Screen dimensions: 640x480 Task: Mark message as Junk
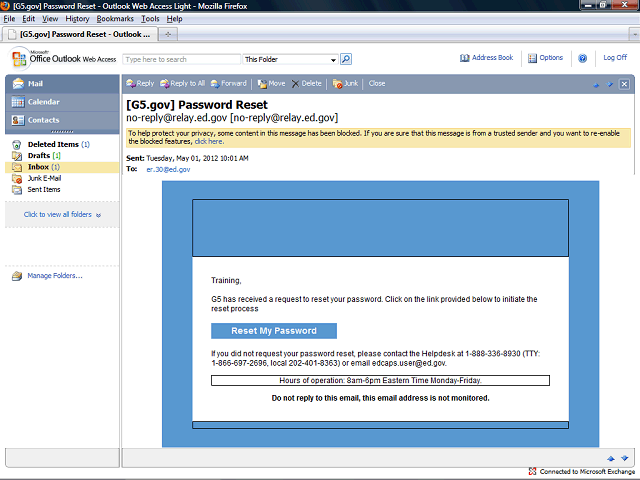pos(345,84)
